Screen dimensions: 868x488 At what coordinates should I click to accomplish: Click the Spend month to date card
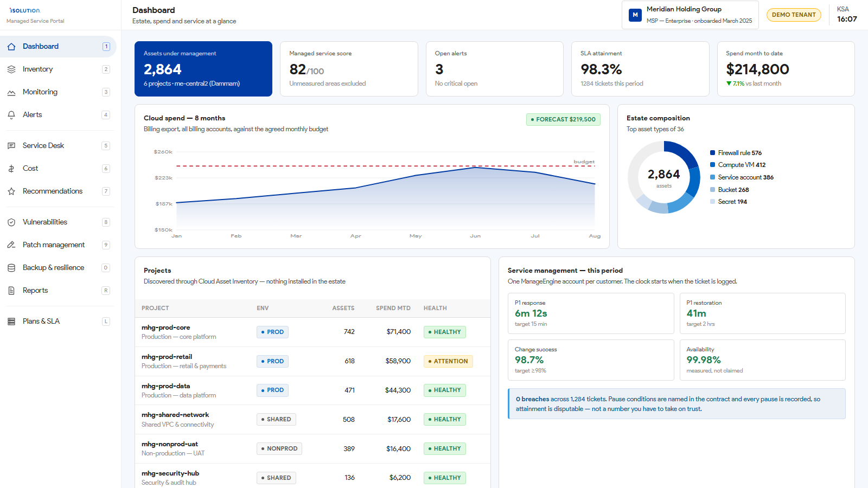[x=786, y=69]
